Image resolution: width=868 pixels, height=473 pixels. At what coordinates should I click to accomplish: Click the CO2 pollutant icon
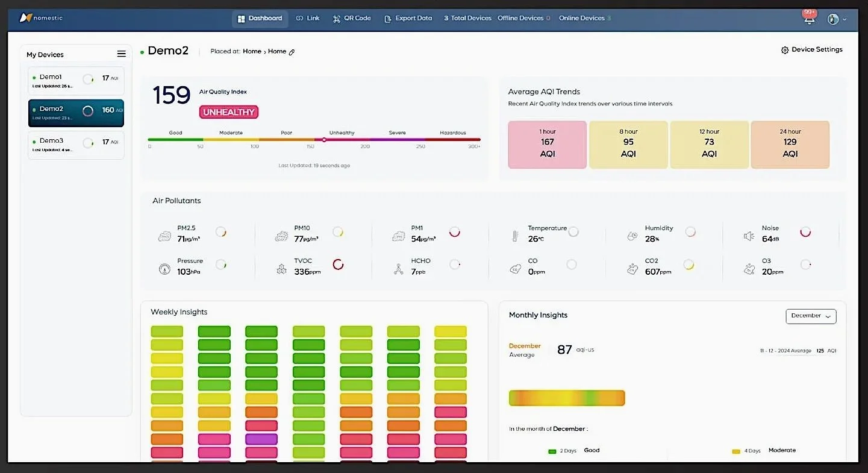click(x=632, y=268)
